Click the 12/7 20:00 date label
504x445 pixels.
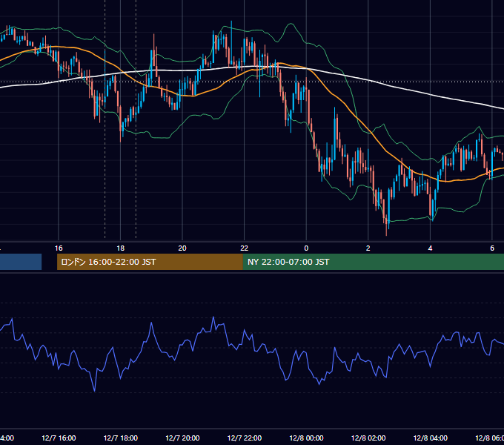pos(182,438)
